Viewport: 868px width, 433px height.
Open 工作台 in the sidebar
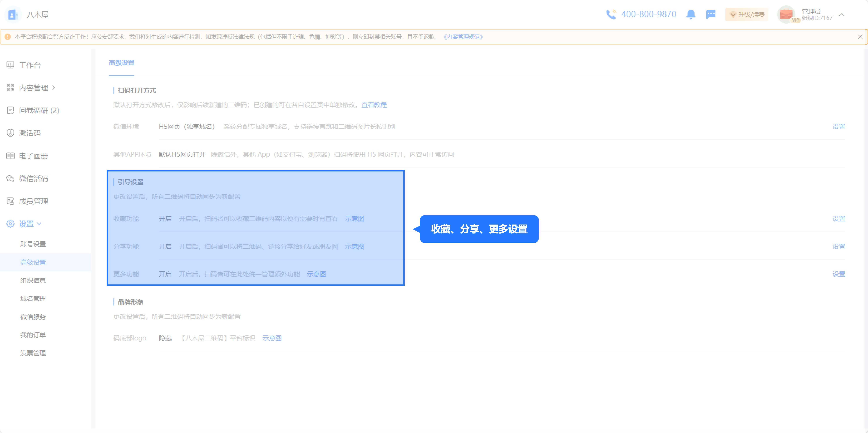pyautogui.click(x=30, y=65)
